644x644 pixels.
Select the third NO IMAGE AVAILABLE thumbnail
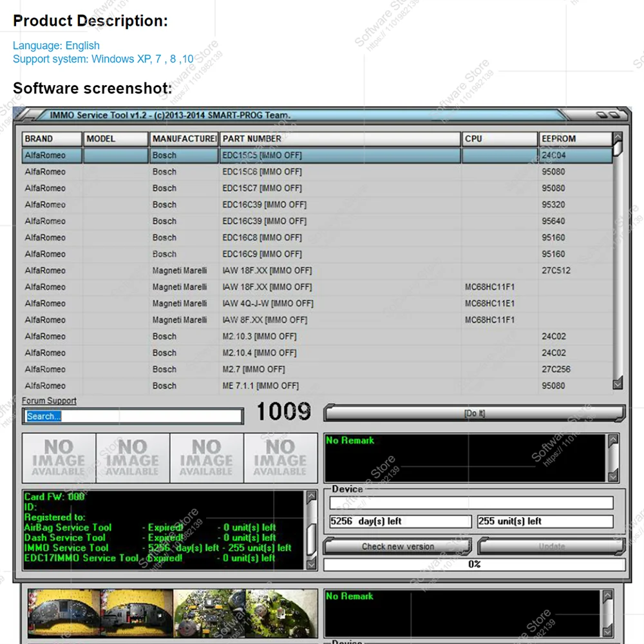[x=207, y=458]
